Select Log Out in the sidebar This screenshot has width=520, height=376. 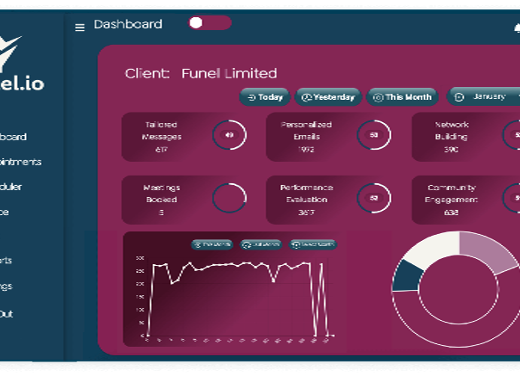pos(6,314)
